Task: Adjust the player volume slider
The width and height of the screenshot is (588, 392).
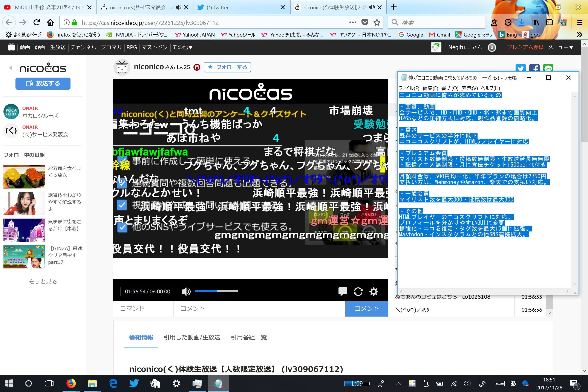Action: point(216,291)
